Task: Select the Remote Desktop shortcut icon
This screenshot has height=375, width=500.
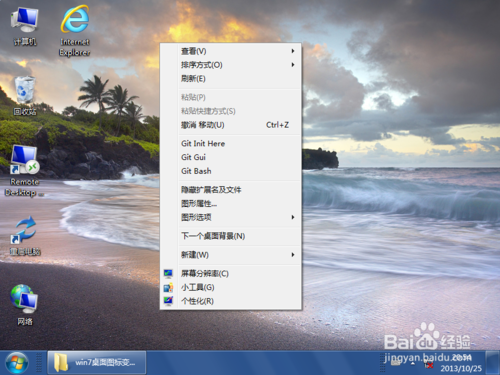Action: [x=24, y=171]
